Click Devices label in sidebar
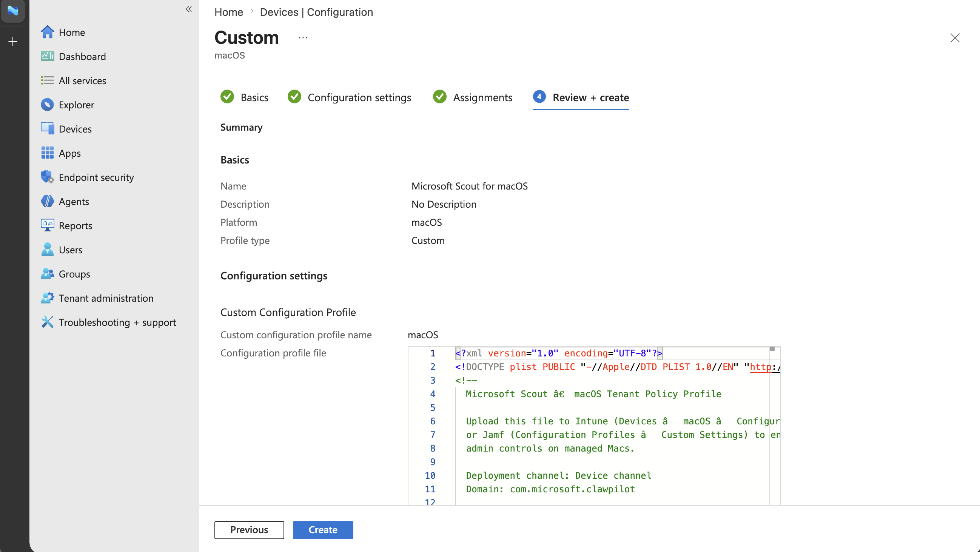 pos(75,129)
